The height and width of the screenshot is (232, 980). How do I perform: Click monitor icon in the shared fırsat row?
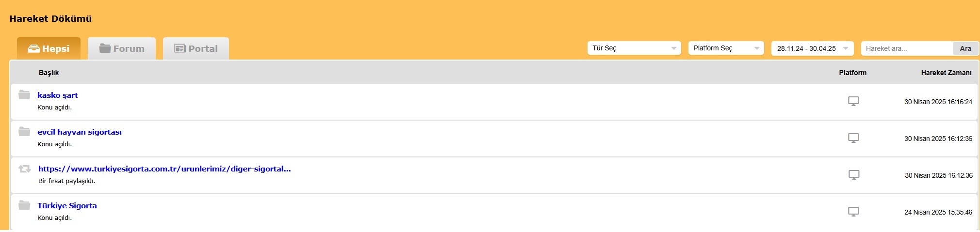pos(854,175)
